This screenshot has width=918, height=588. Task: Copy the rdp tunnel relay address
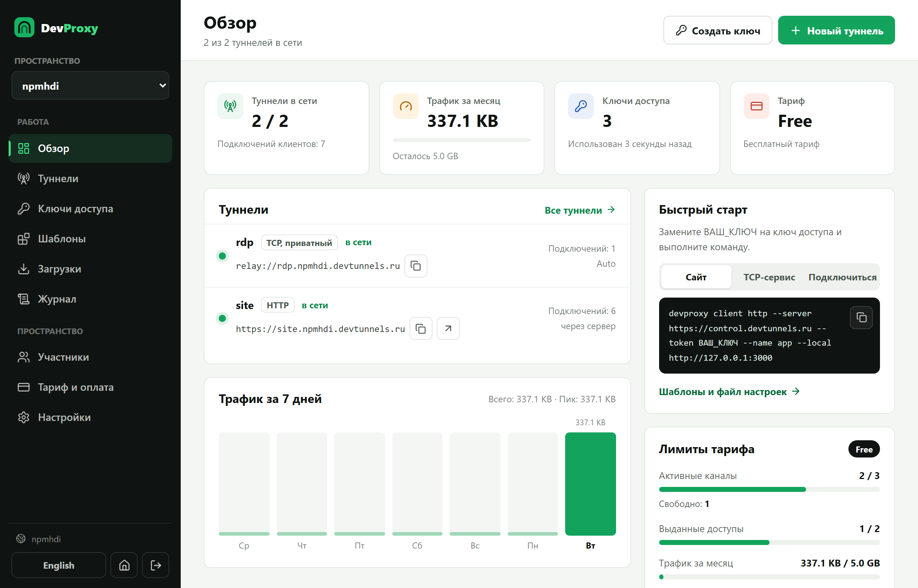point(416,266)
